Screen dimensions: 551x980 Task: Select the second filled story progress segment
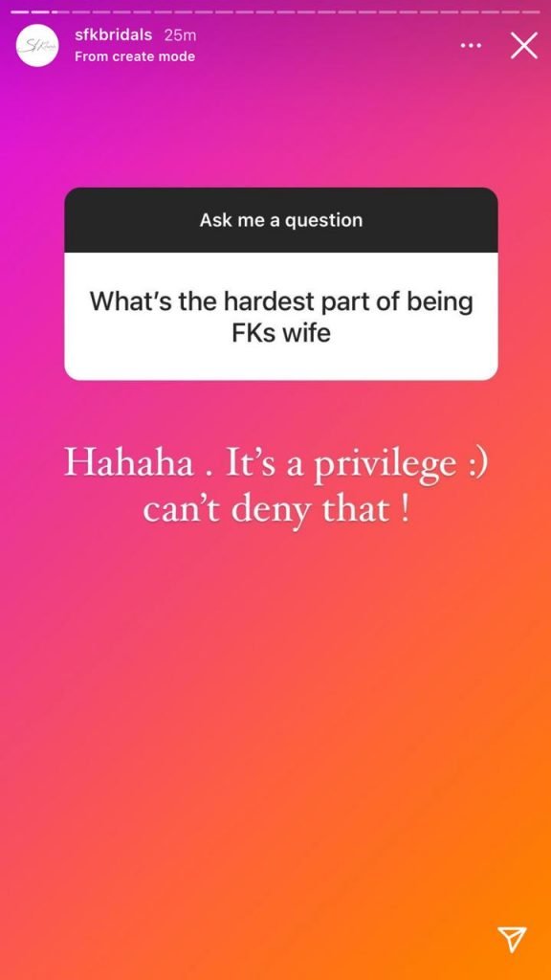pos(40,11)
